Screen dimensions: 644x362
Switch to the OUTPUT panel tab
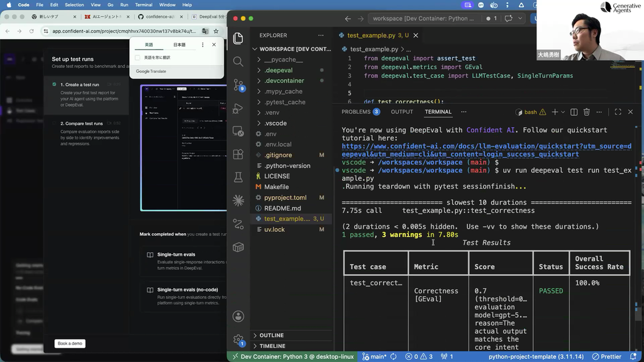click(402, 112)
